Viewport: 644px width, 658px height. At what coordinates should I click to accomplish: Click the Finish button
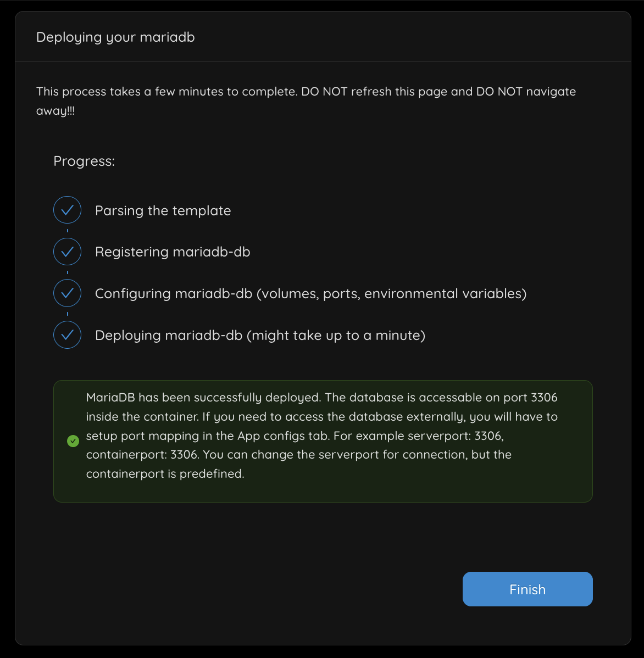coord(527,589)
